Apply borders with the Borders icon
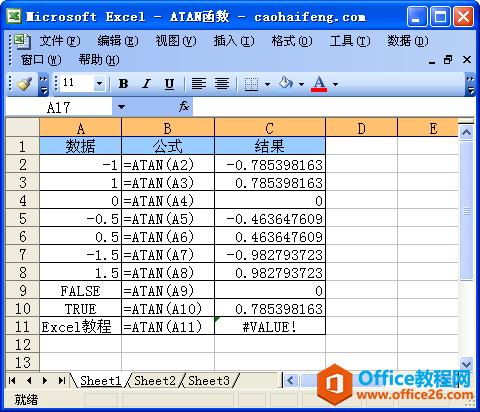Image resolution: width=480 pixels, height=412 pixels. 251,84
